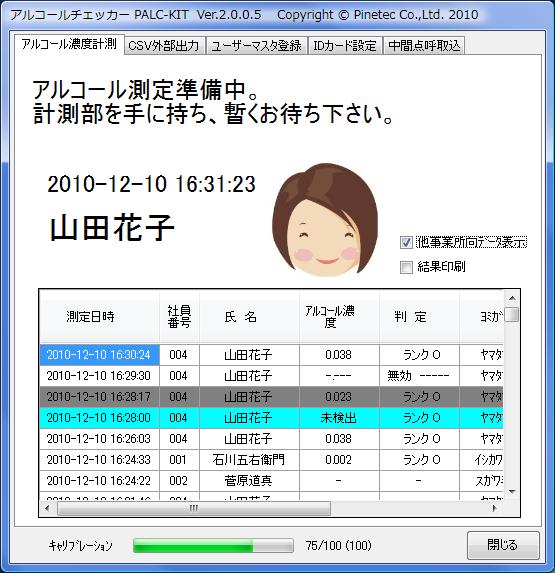Screen dimensions: 555x573
Task: Click the horizontal scrollbar thumb
Action: pyautogui.click(x=194, y=508)
